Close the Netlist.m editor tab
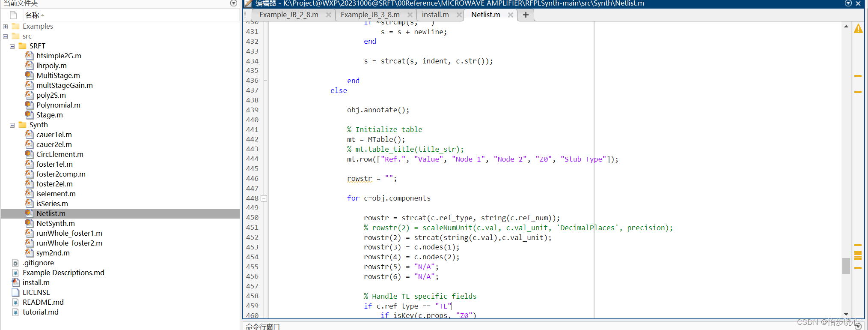Viewport: 868px width, 330px height. pyautogui.click(x=511, y=15)
